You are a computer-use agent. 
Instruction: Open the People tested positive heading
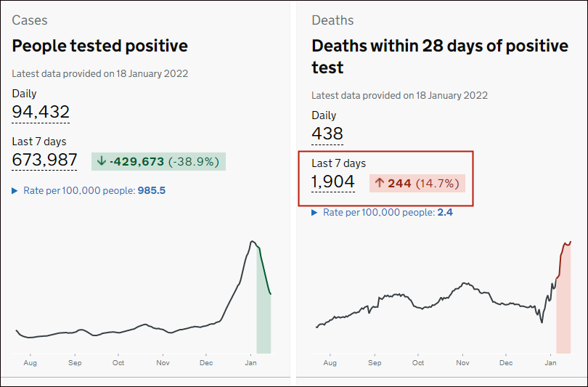pos(100,46)
